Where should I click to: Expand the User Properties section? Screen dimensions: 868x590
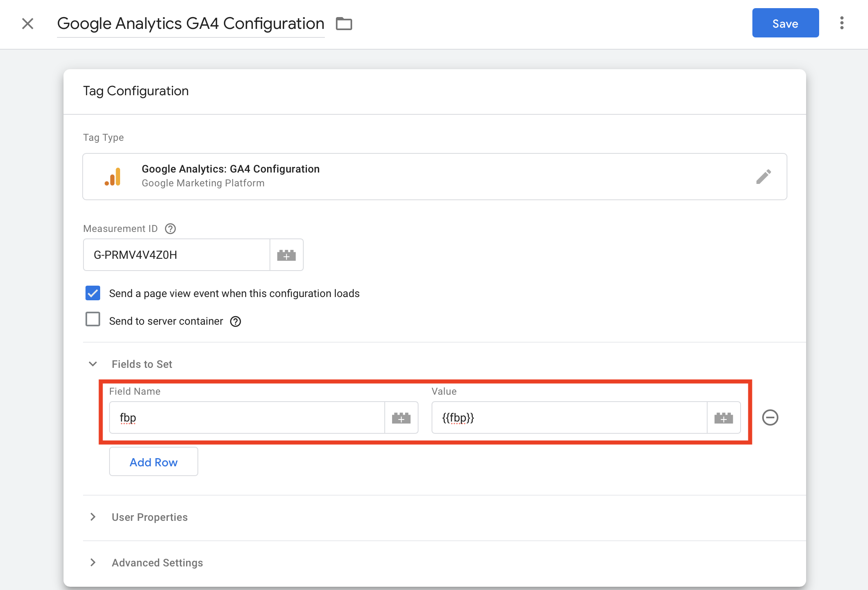click(93, 517)
